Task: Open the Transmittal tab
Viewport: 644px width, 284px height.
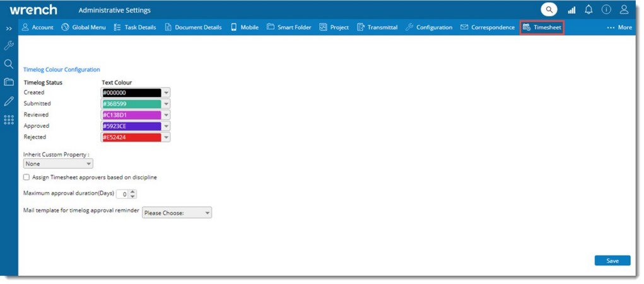Action: 377,28
